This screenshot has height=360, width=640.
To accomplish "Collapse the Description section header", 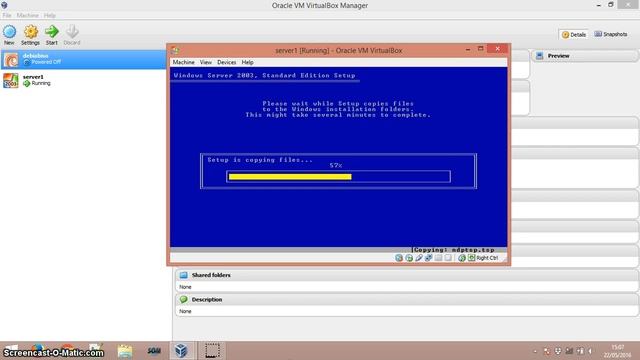I will pos(407,299).
